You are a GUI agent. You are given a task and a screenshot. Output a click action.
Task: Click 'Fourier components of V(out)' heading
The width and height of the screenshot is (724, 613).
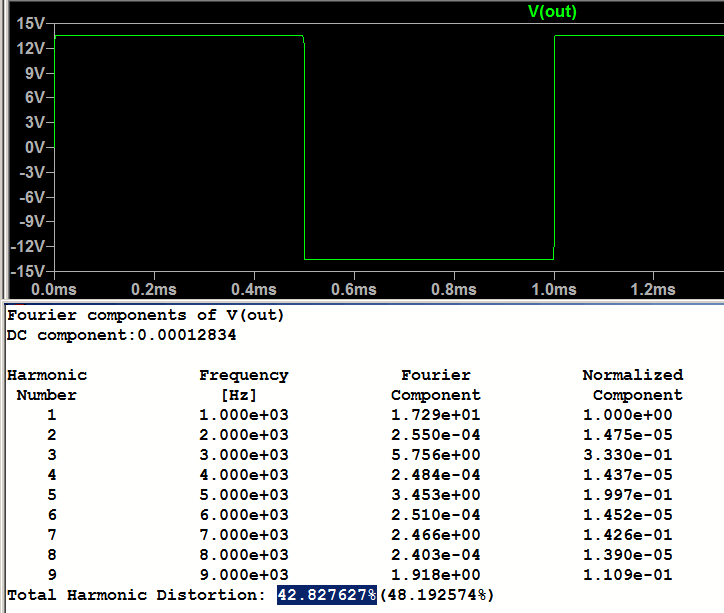(145, 315)
